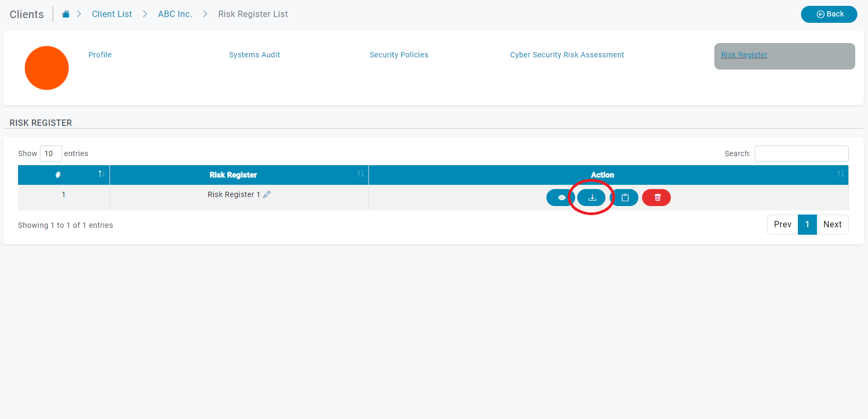Edit Risk Register 1 name with pencil icon

click(x=267, y=194)
